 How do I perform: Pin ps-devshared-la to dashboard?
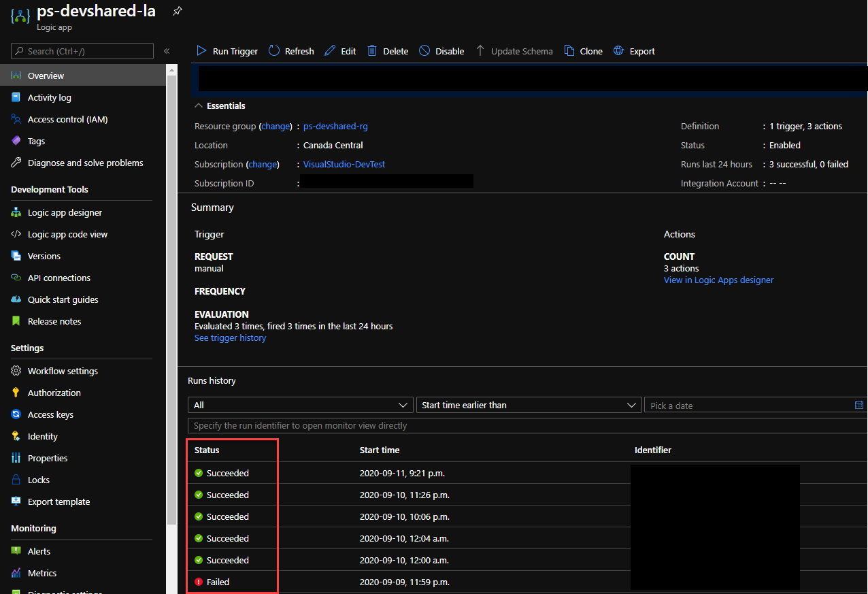tap(176, 10)
